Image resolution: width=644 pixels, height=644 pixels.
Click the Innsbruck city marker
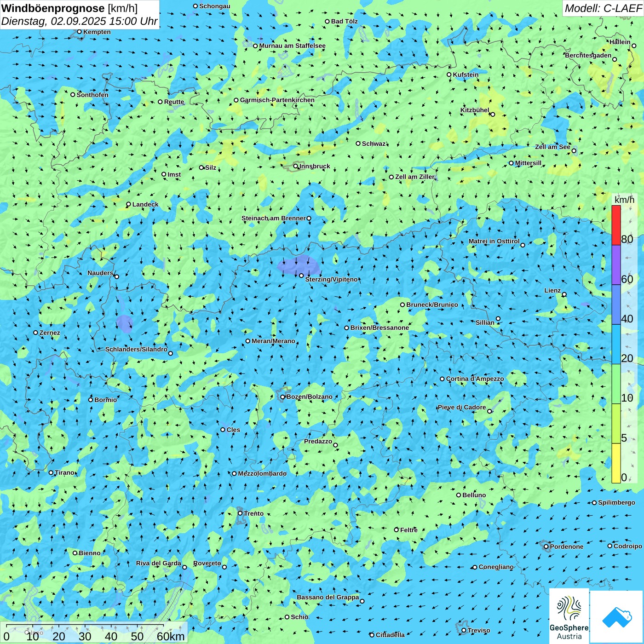click(296, 166)
